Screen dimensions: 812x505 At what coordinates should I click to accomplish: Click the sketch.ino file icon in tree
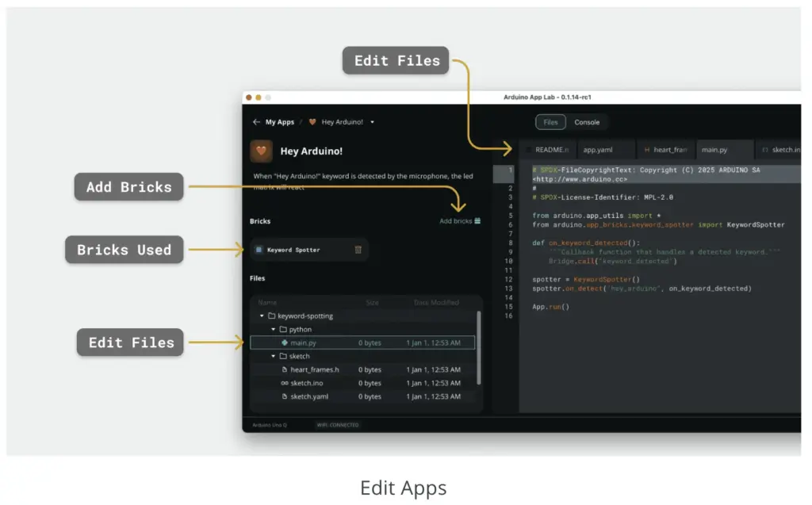[x=285, y=383]
